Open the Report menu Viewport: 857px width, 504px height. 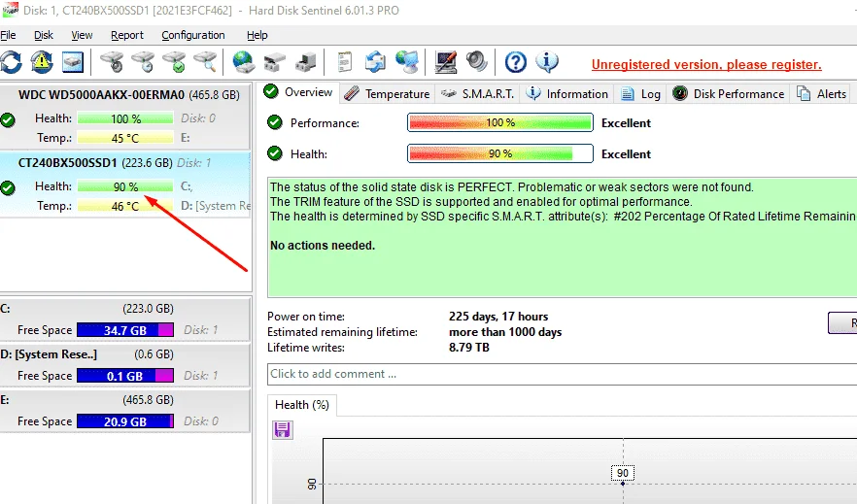127,35
